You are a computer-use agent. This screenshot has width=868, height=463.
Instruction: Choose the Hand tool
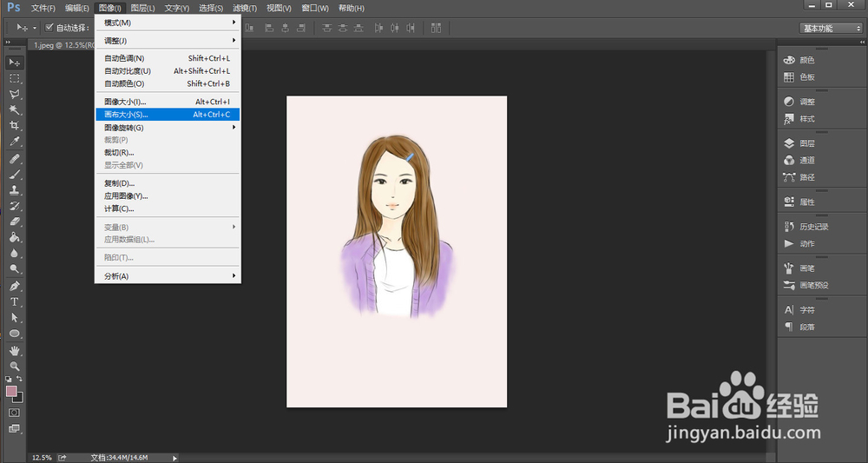coord(15,350)
